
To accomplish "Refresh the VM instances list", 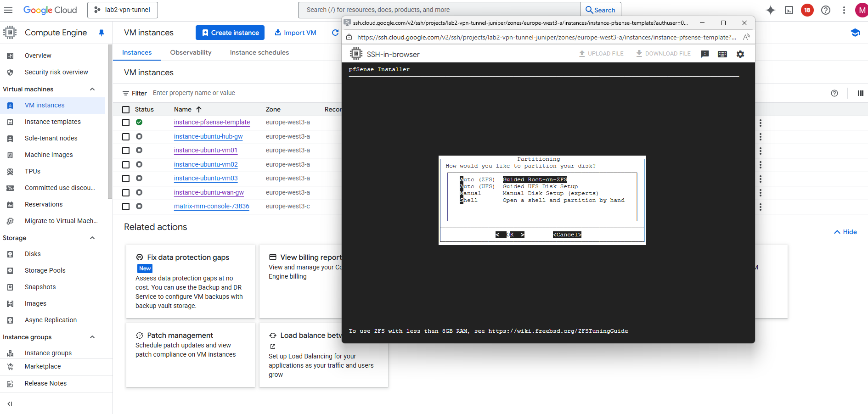I will tap(335, 33).
